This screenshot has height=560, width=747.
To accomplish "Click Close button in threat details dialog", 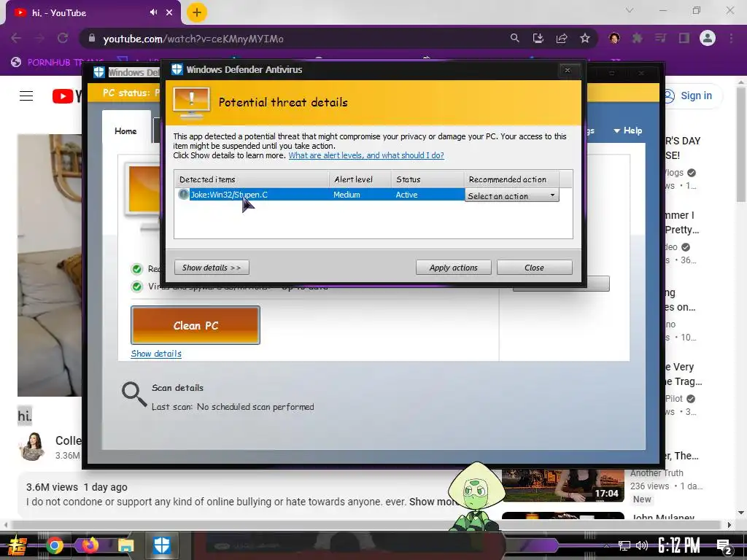I will [x=535, y=268].
